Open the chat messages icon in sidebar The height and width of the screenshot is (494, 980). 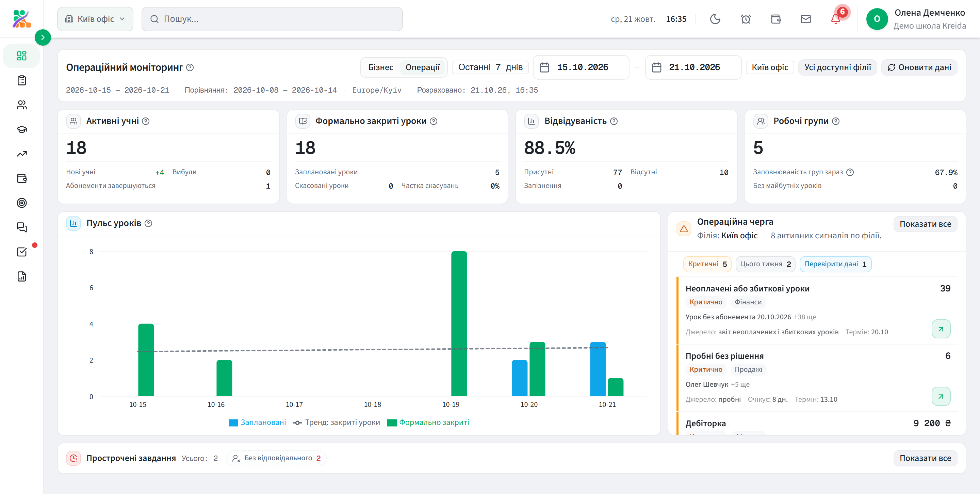(22, 227)
